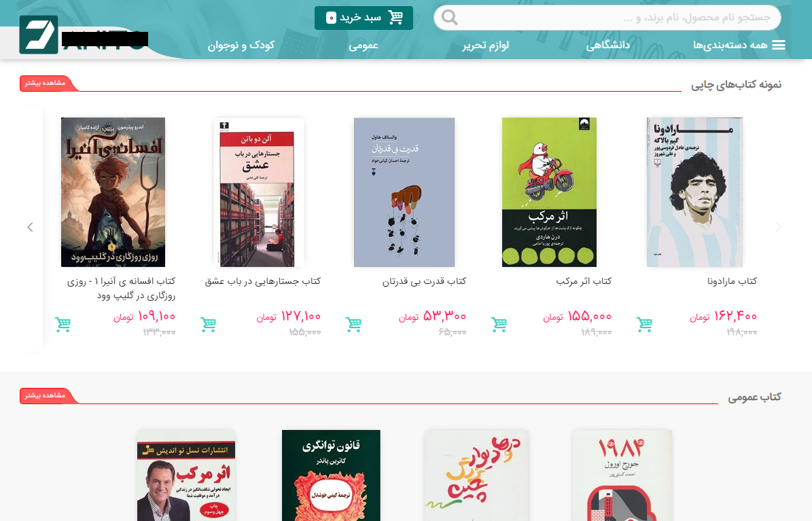Add کتاب اثر مرکب to cart
Image resolution: width=812 pixels, height=521 pixels.
pos(499,324)
